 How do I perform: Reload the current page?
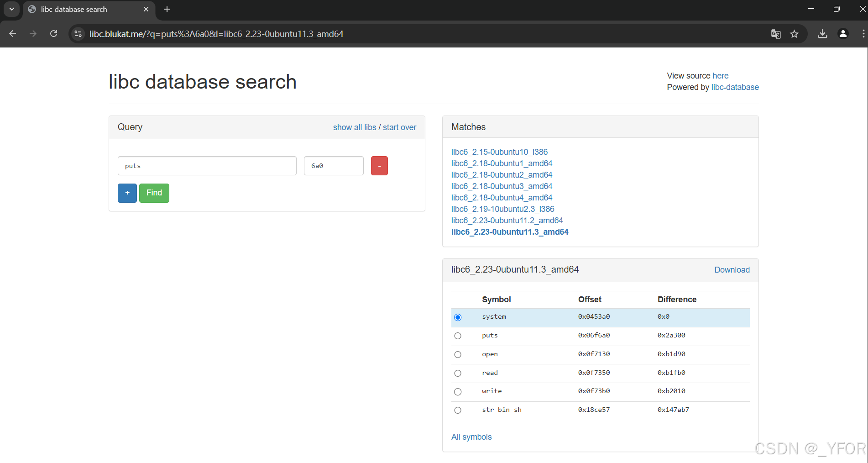pyautogui.click(x=53, y=34)
